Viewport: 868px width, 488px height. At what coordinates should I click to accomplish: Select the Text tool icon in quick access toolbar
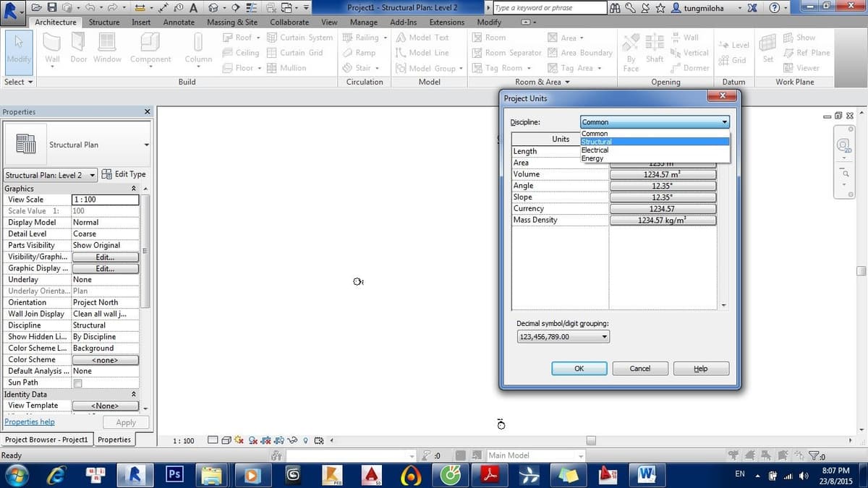tap(194, 7)
